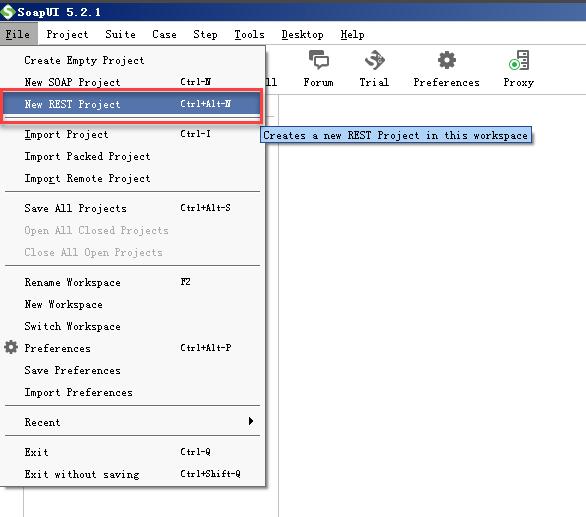Image resolution: width=586 pixels, height=517 pixels.
Task: Open the Step menu
Action: pyautogui.click(x=205, y=34)
